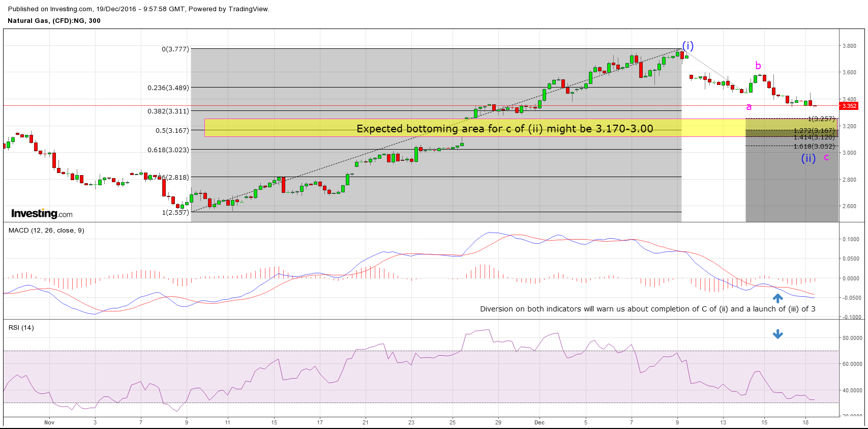The image size is (868, 429).
Task: Click the 18 date label on time axis
Action: point(805,422)
